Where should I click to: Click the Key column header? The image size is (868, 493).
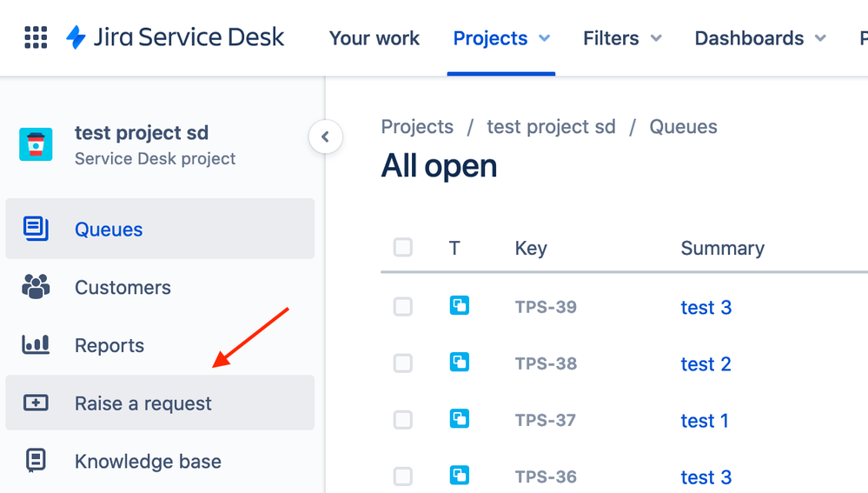tap(531, 248)
